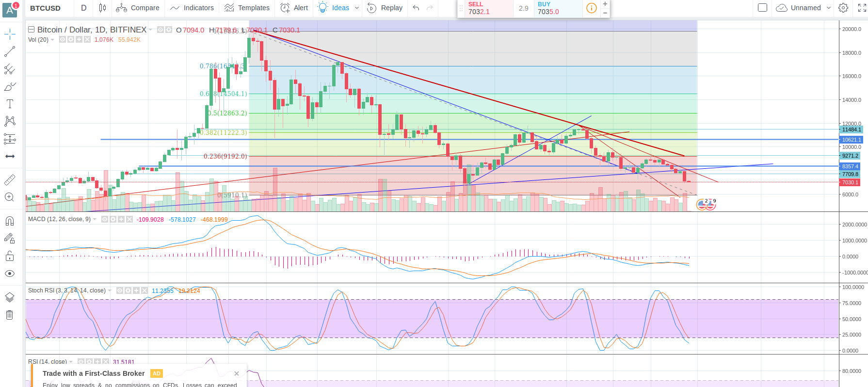Viewport: 868px width, 387px height.
Task: Click the redo arrow
Action: [x=430, y=8]
